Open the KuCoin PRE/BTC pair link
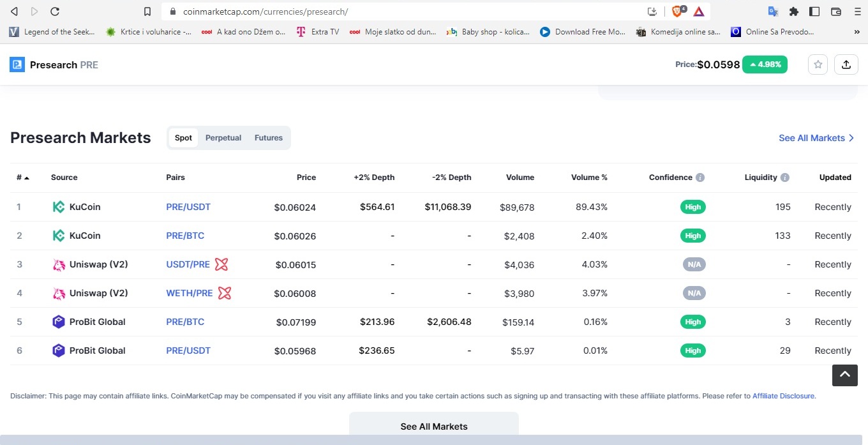The height and width of the screenshot is (445, 868). click(x=185, y=236)
